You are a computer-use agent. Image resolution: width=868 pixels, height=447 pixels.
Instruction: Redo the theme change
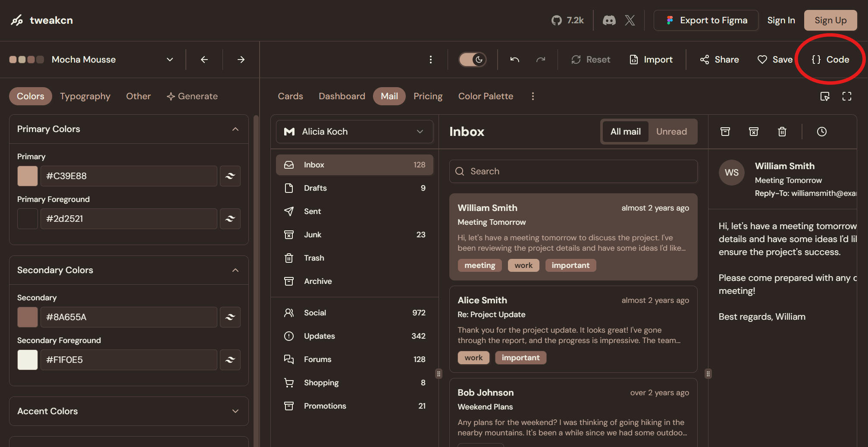click(x=541, y=60)
